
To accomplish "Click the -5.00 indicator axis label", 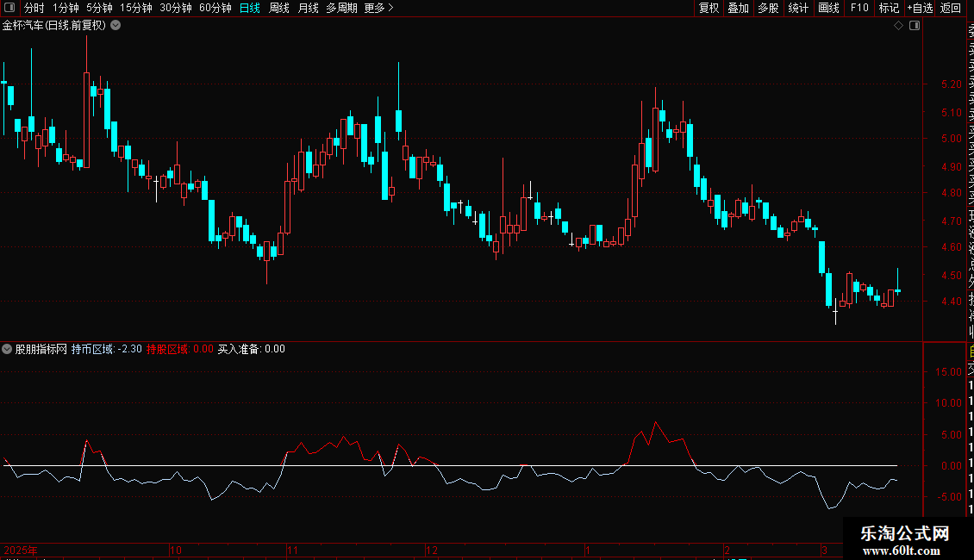I will [948, 496].
